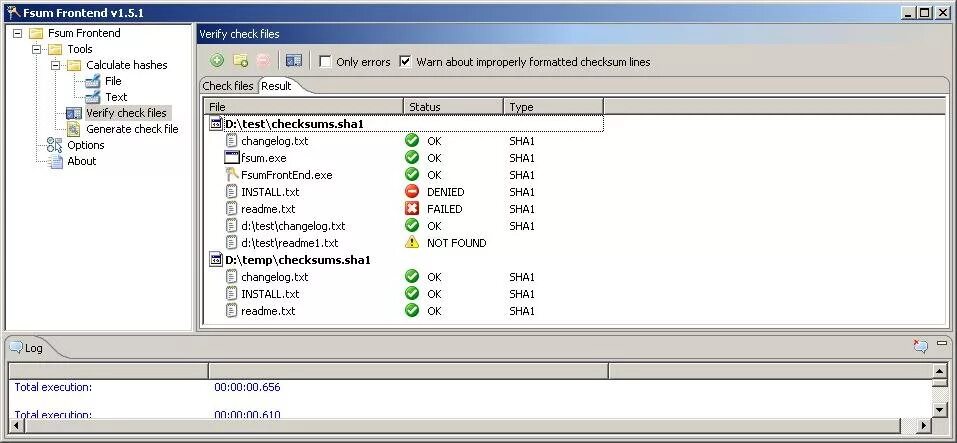Click the add folder icon in toolbar
The width and height of the screenshot is (957, 443).
(240, 60)
